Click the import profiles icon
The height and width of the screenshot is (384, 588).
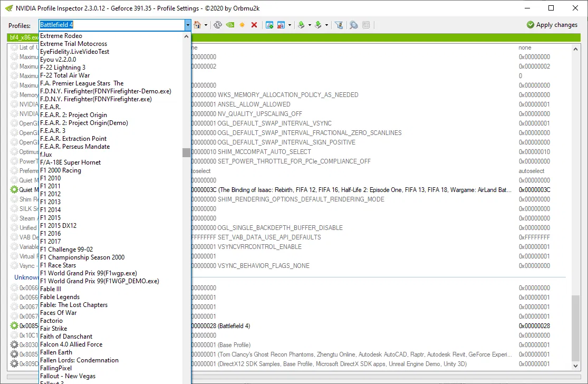[x=318, y=25]
